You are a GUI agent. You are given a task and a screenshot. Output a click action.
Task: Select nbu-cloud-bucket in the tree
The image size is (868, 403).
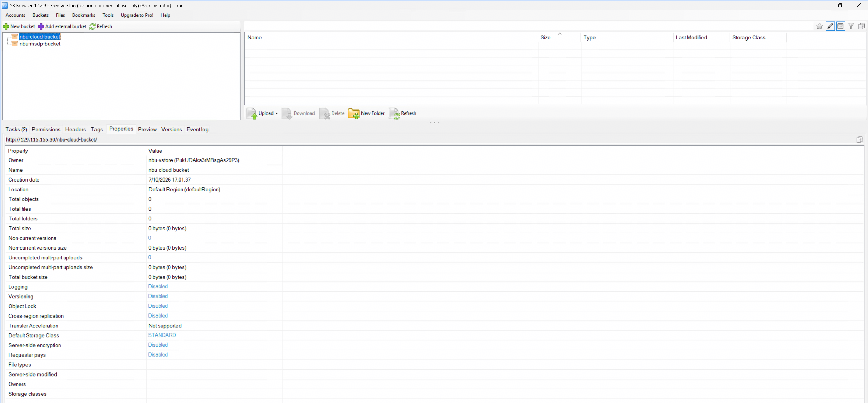click(40, 37)
